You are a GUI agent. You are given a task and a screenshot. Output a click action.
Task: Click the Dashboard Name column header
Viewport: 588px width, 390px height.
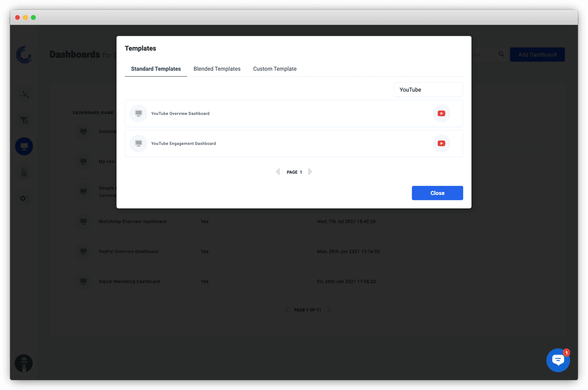93,113
